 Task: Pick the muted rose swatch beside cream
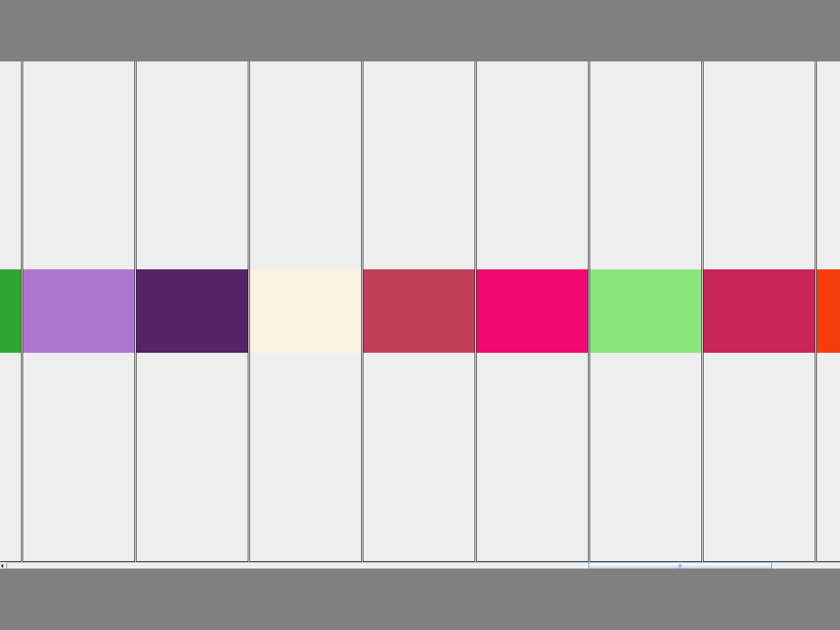[419, 311]
